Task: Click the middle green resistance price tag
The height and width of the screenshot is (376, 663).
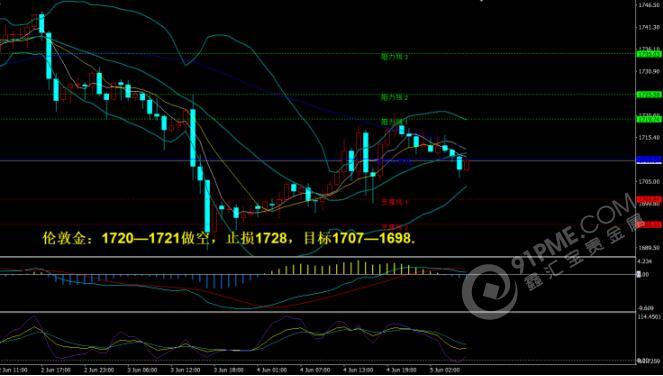Action: tap(649, 94)
